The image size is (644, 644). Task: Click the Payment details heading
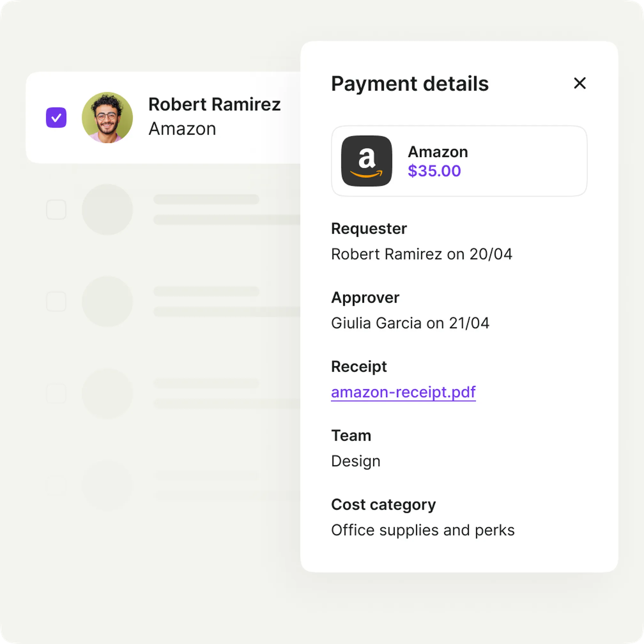(x=410, y=84)
